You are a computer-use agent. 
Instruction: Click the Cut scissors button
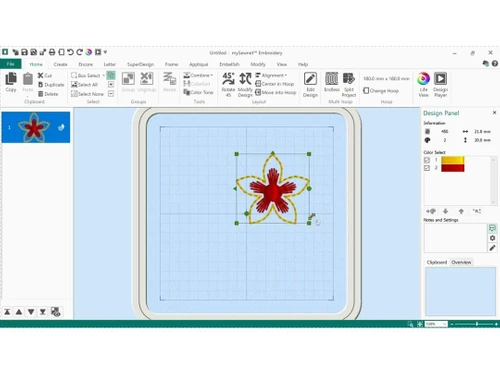pyautogui.click(x=45, y=76)
